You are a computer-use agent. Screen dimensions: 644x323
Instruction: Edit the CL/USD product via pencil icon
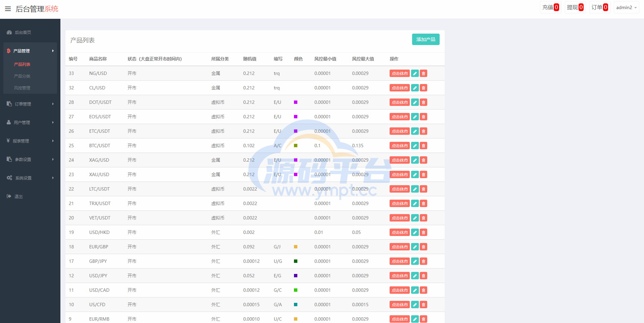[x=415, y=88]
